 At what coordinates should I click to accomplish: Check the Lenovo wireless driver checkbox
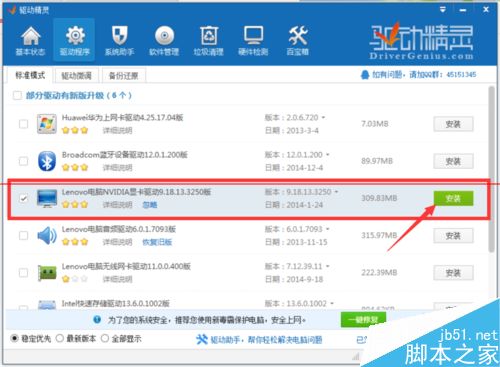23,273
